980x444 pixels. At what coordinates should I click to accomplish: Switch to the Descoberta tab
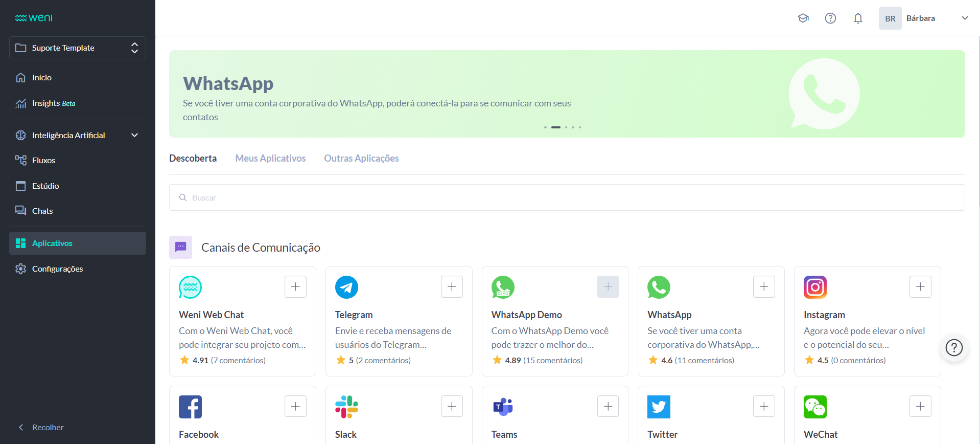[x=193, y=158]
